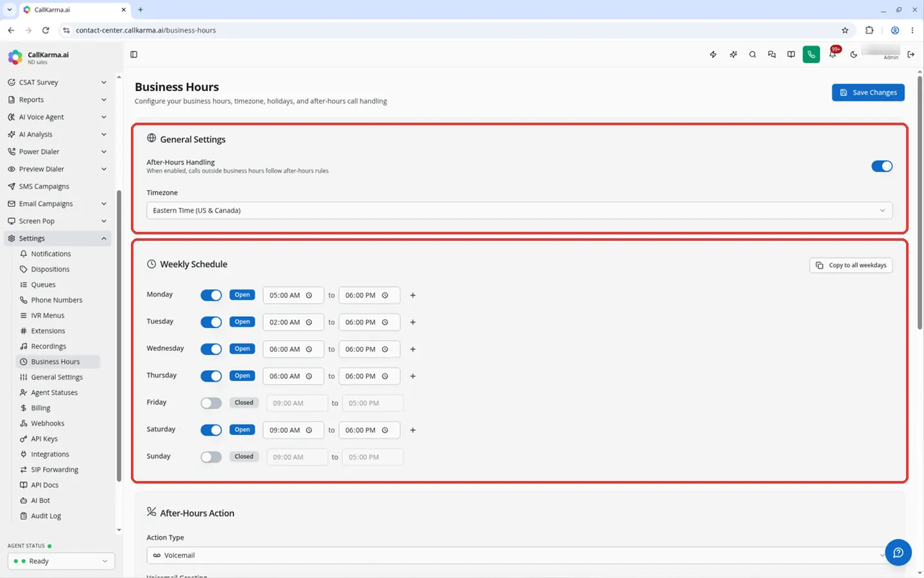The image size is (924, 578).
Task: Turn off the Monday open toggle
Action: 211,295
